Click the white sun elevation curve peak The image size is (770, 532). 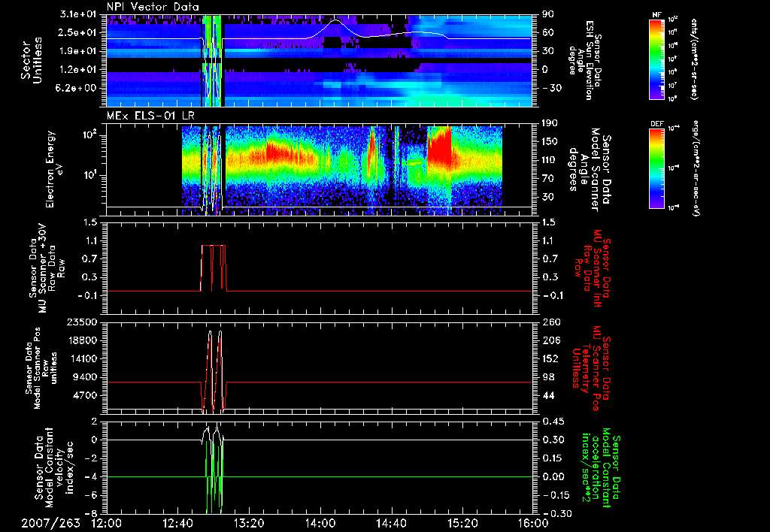(x=335, y=20)
